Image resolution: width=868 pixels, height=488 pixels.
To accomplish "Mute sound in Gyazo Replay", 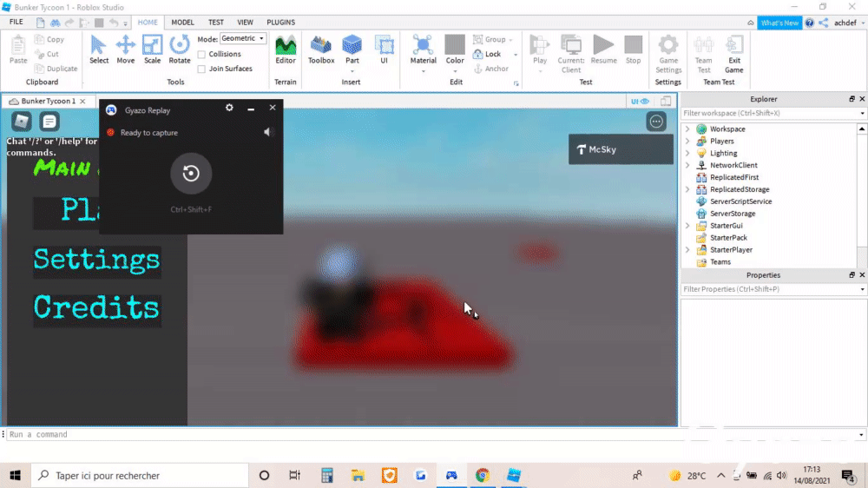I will [268, 132].
